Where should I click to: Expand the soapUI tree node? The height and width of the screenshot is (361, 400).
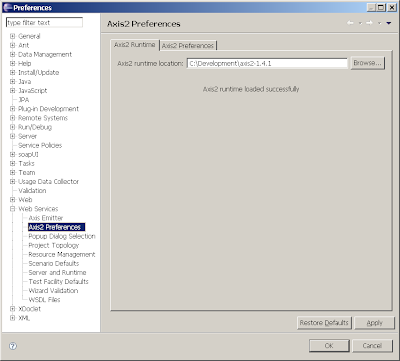pos(12,154)
